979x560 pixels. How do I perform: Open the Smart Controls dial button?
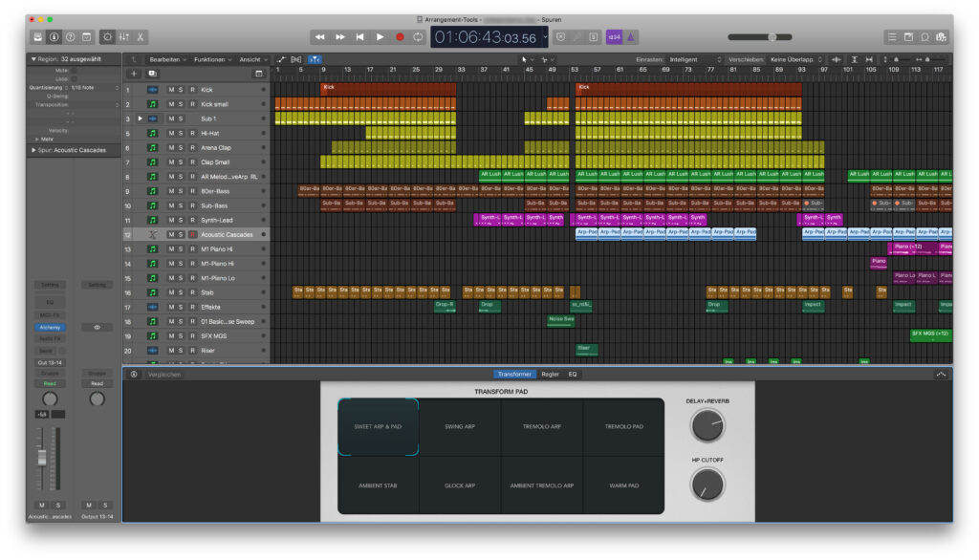pos(107,37)
